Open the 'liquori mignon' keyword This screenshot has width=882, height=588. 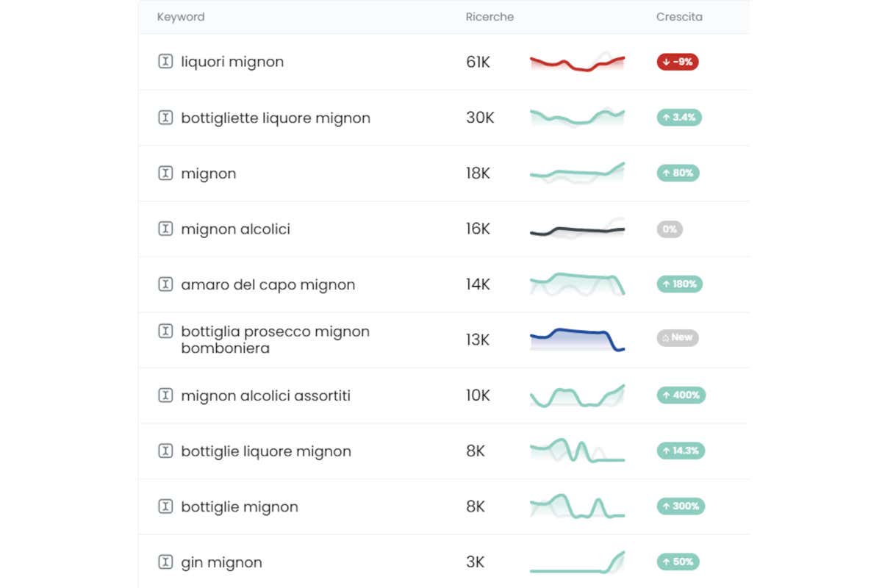click(x=232, y=62)
